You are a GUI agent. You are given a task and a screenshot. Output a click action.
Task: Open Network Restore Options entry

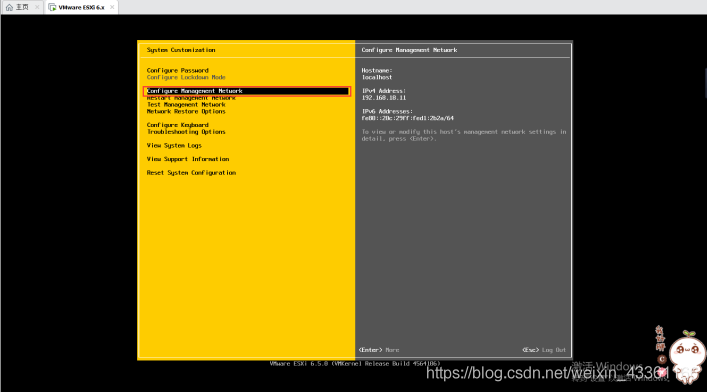pos(186,111)
